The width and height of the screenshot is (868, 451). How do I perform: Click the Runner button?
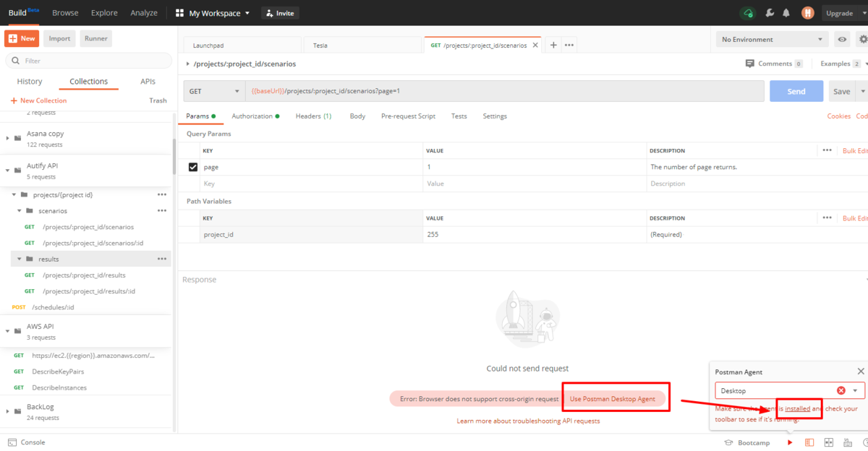pyautogui.click(x=96, y=38)
